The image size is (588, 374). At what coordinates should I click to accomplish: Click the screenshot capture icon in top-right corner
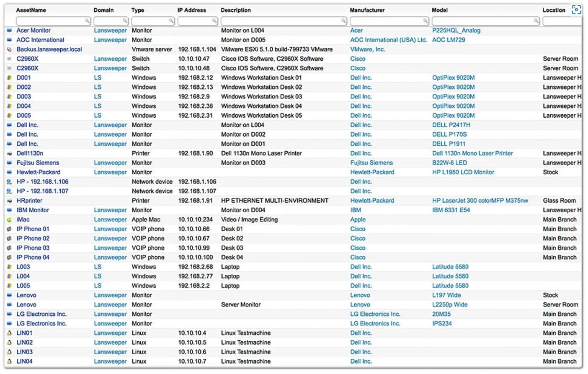(576, 10)
